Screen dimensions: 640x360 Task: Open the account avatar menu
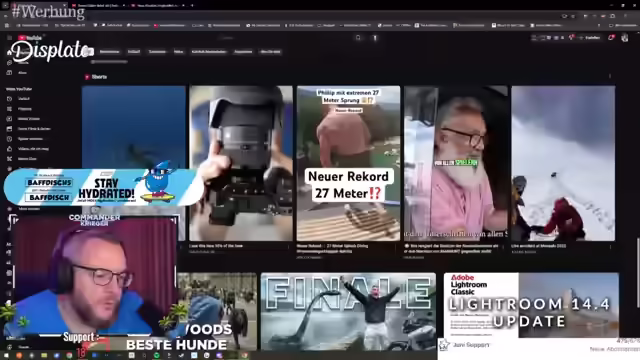[x=624, y=38]
